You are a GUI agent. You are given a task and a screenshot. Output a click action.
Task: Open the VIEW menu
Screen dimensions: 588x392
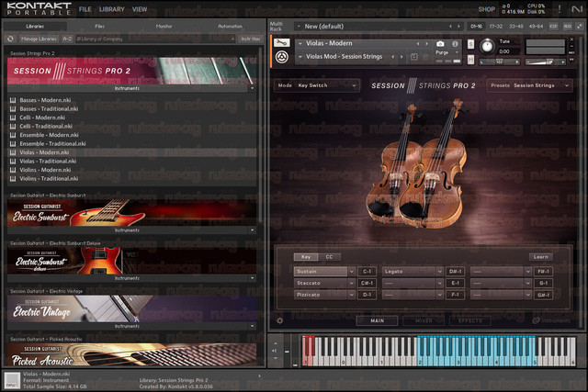coord(140,9)
